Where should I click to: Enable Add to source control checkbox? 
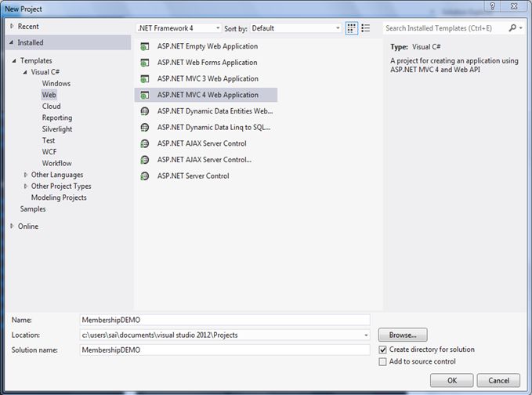click(x=382, y=362)
